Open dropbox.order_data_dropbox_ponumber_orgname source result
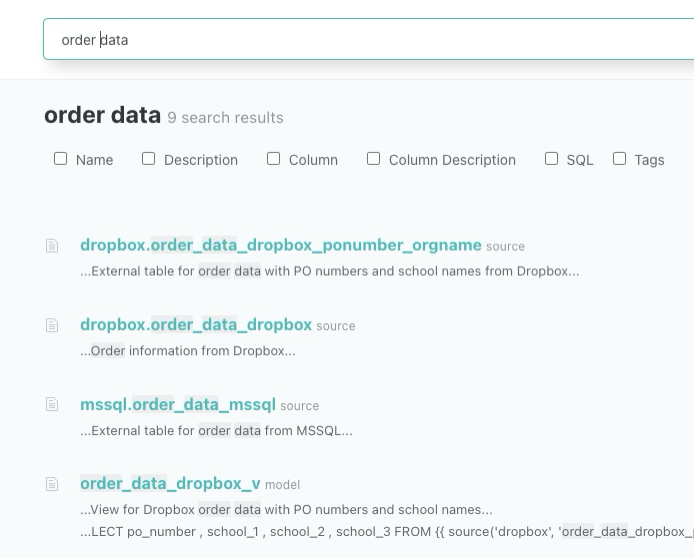This screenshot has width=694, height=558. [281, 245]
